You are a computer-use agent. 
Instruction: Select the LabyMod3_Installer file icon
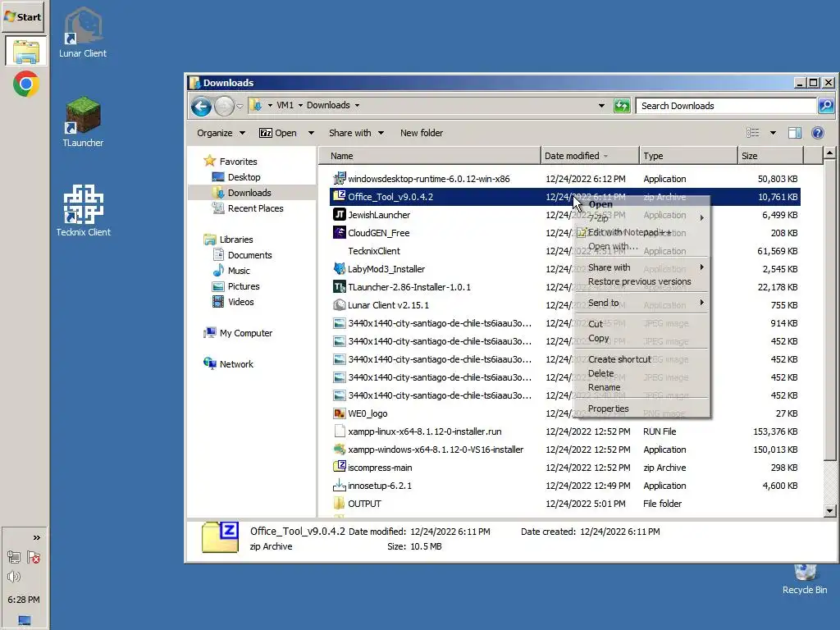339,268
